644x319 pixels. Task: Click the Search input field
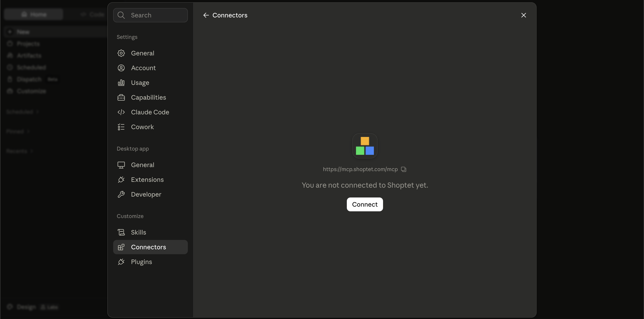pyautogui.click(x=150, y=15)
